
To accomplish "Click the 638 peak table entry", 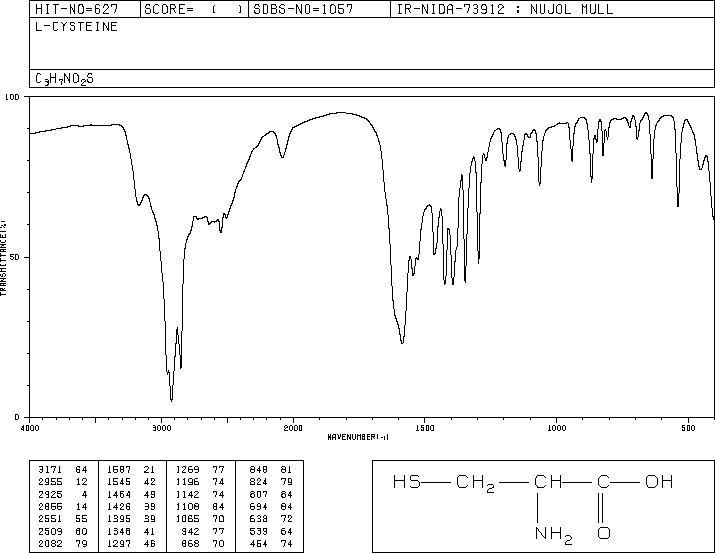I will click(271, 519).
